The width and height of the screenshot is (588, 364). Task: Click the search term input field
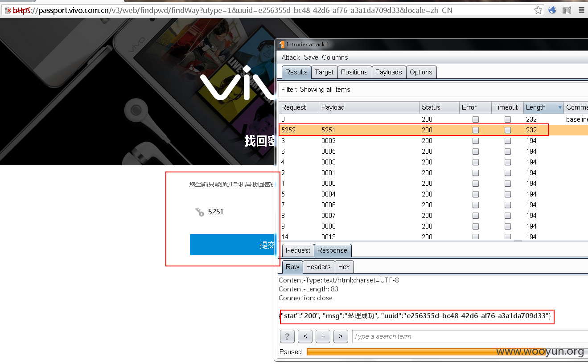click(x=470, y=336)
